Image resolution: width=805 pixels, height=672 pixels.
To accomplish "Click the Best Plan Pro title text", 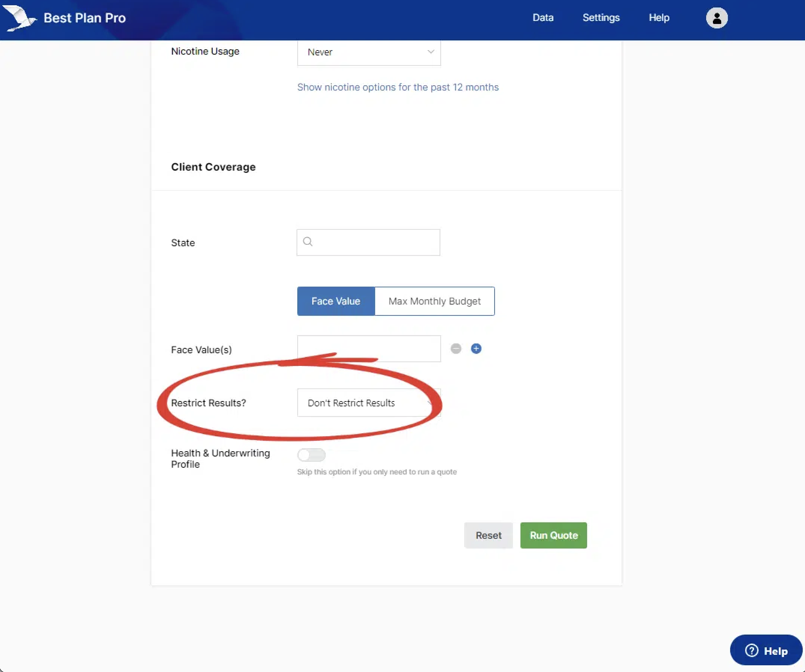I will pyautogui.click(x=84, y=18).
